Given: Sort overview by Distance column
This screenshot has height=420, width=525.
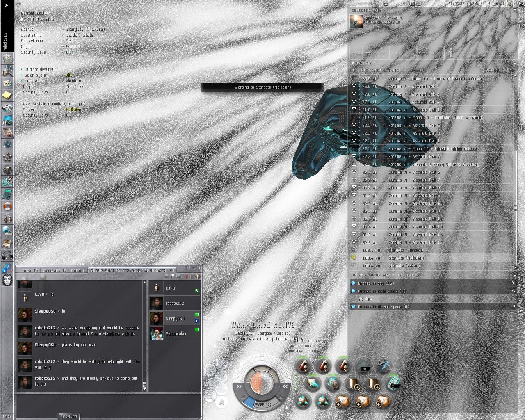Looking at the screenshot, I should tap(371, 70).
